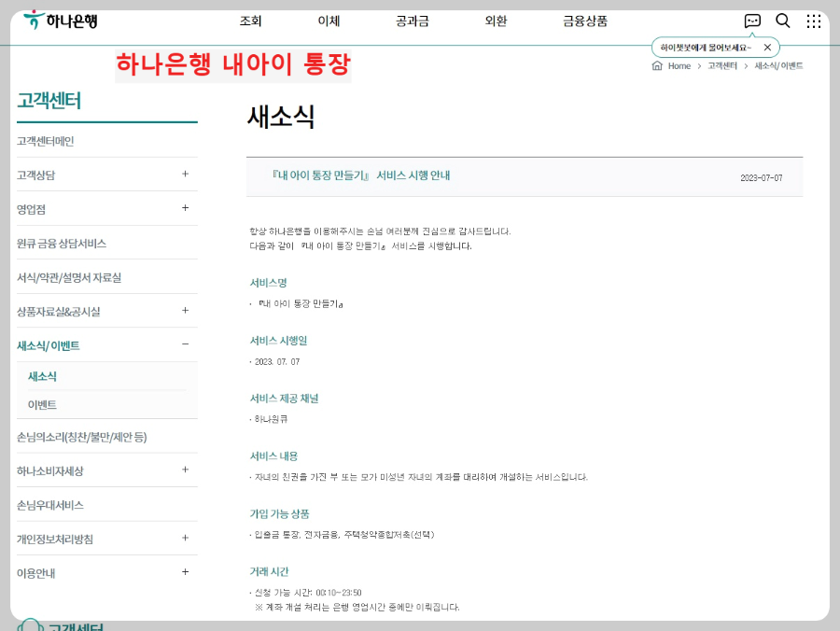Expand the 영업점 plus sign
This screenshot has height=631, width=840.
[185, 208]
